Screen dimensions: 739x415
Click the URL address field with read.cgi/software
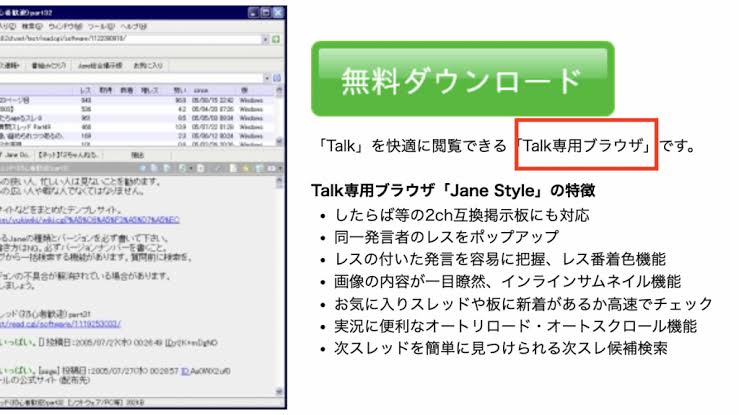tap(130, 39)
